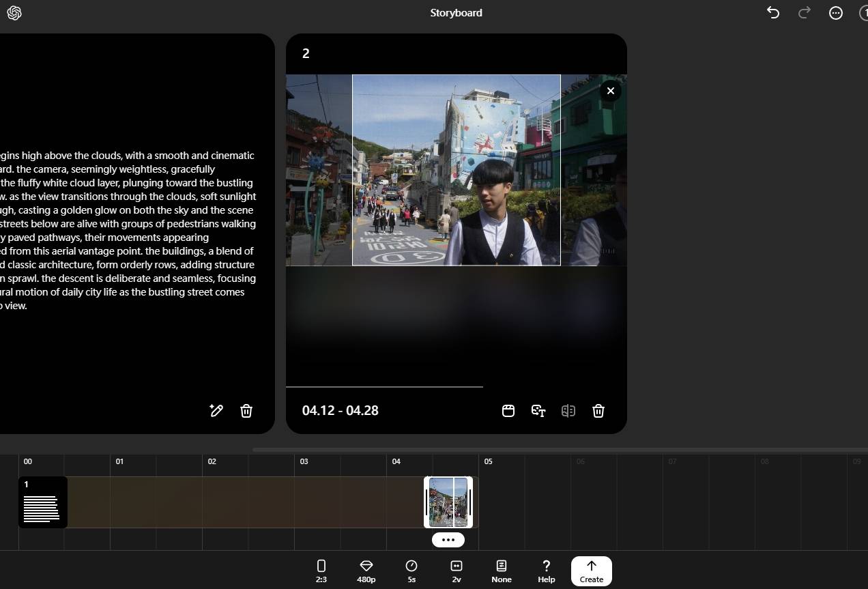Select the street photo clip in timeline
Screen dimensions: 868x589
(448, 502)
